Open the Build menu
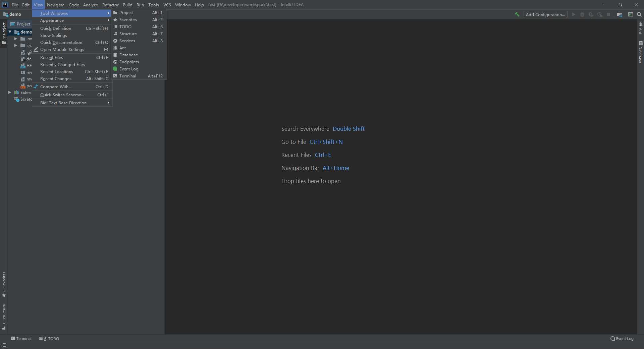 127,5
